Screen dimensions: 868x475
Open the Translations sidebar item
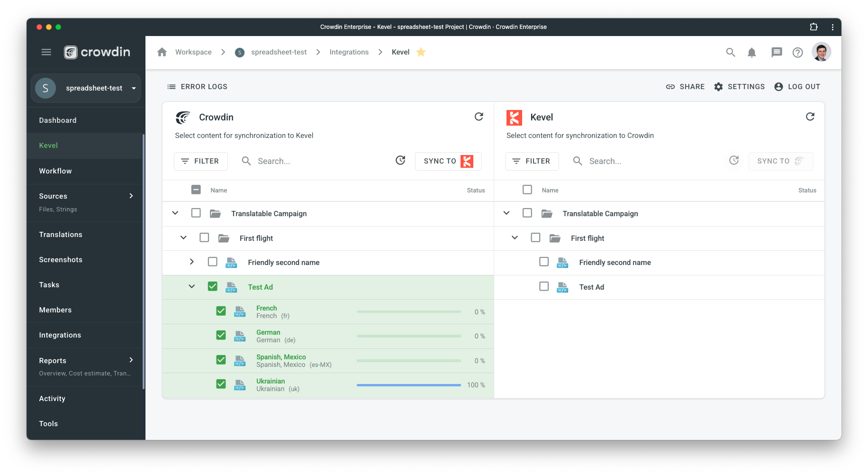coord(84,235)
